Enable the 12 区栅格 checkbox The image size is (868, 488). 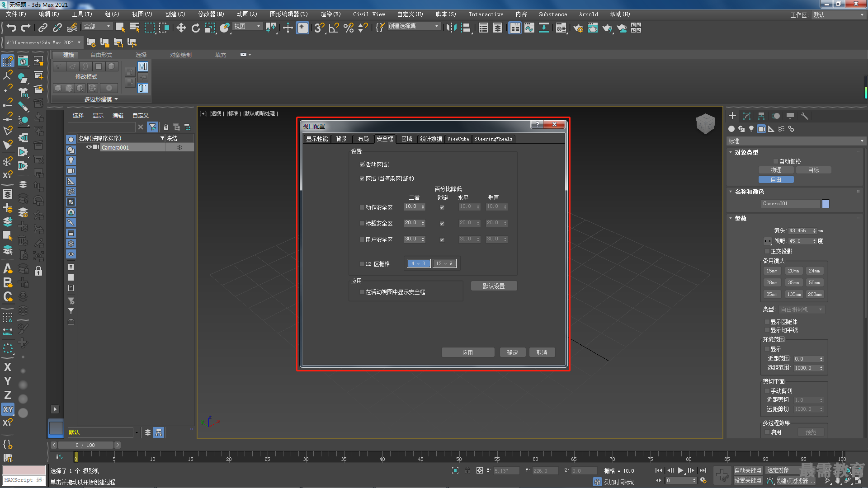(x=362, y=264)
